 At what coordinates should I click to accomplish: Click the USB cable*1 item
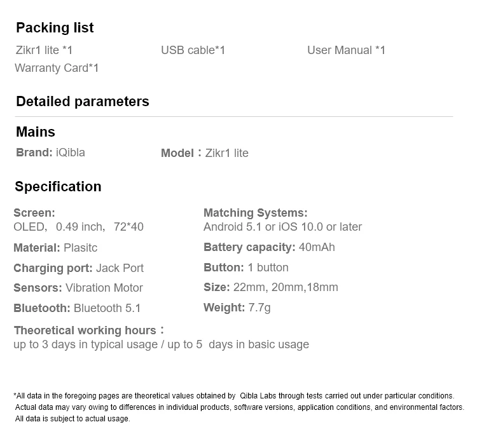click(x=193, y=50)
